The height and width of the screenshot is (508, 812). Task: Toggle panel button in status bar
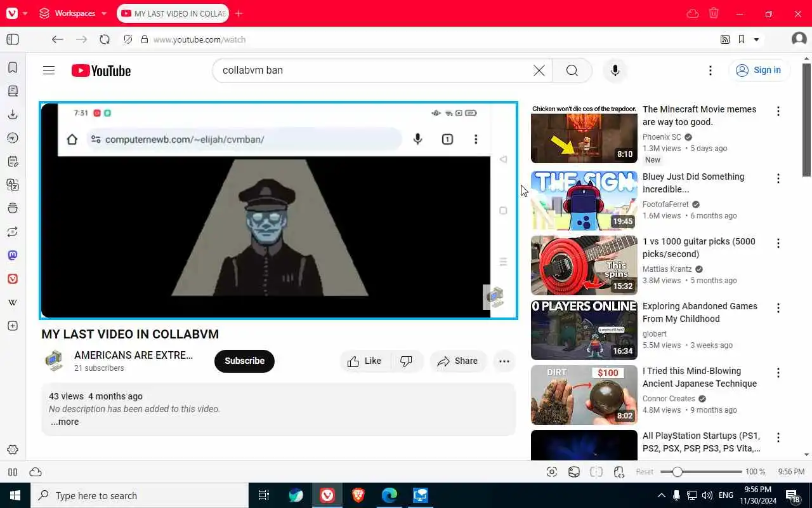(13, 472)
